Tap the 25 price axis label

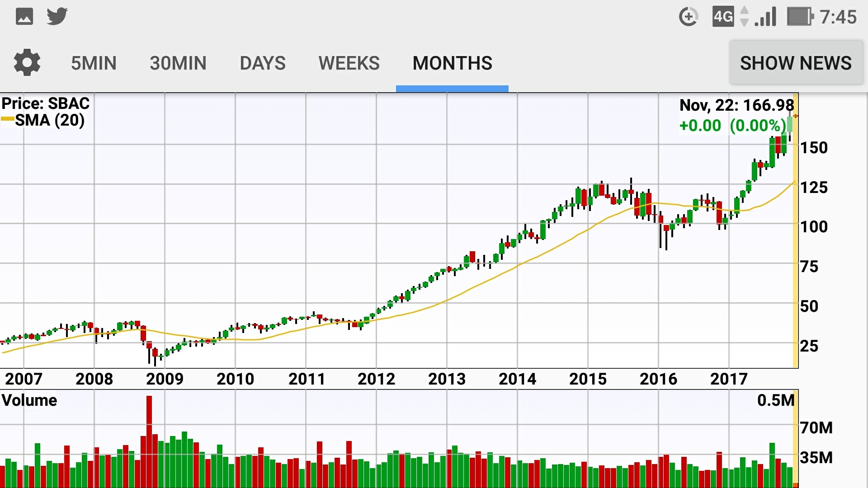pos(809,346)
